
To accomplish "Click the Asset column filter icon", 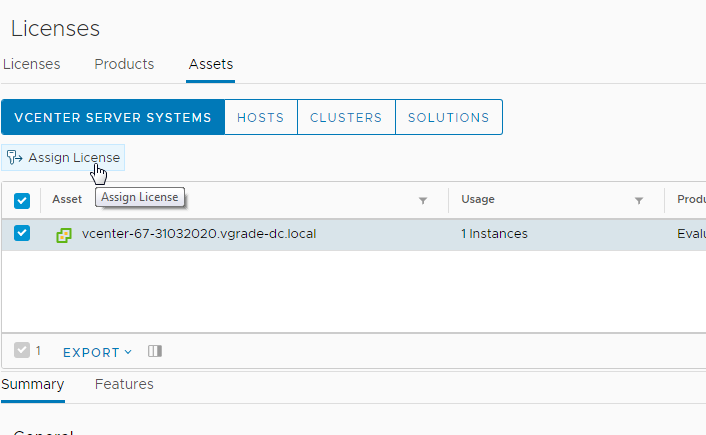I will tap(423, 201).
